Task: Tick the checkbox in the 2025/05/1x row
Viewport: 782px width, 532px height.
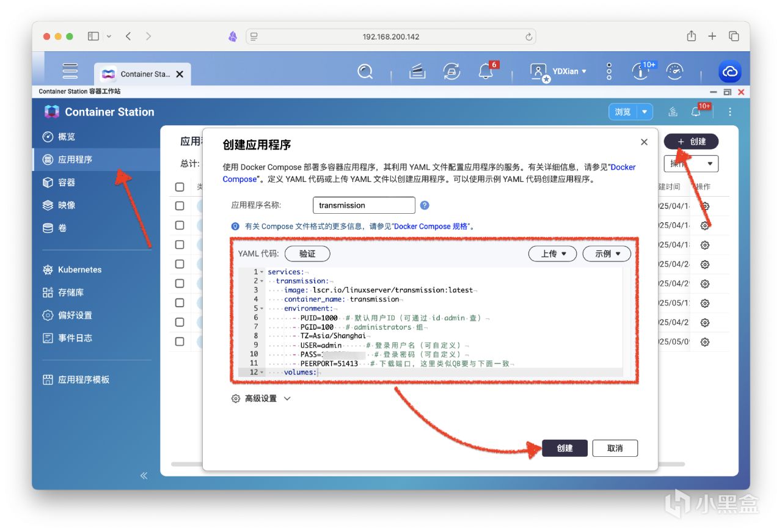Action: pyautogui.click(x=180, y=303)
